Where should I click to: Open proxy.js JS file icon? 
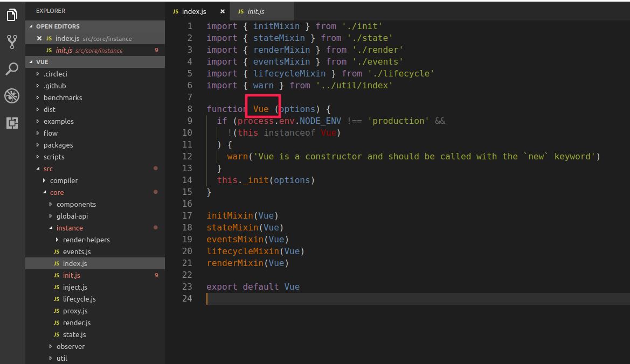(x=57, y=311)
